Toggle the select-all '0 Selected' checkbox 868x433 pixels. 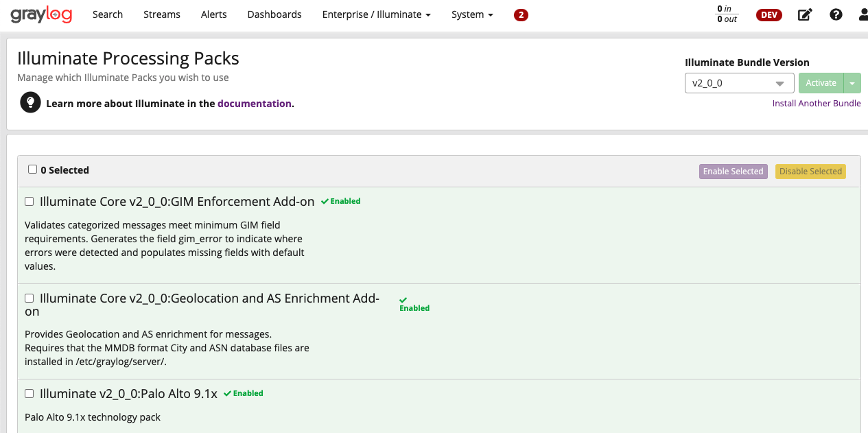[32, 169]
